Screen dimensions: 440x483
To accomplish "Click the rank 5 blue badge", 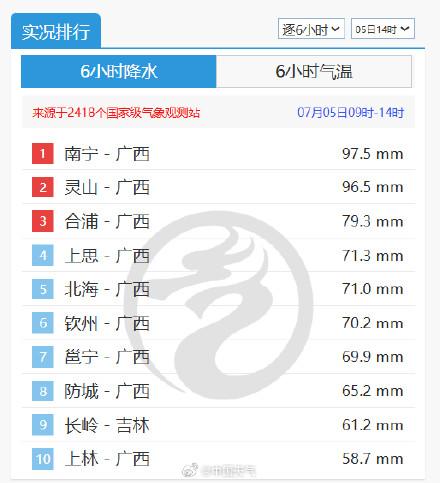I will point(43,289).
